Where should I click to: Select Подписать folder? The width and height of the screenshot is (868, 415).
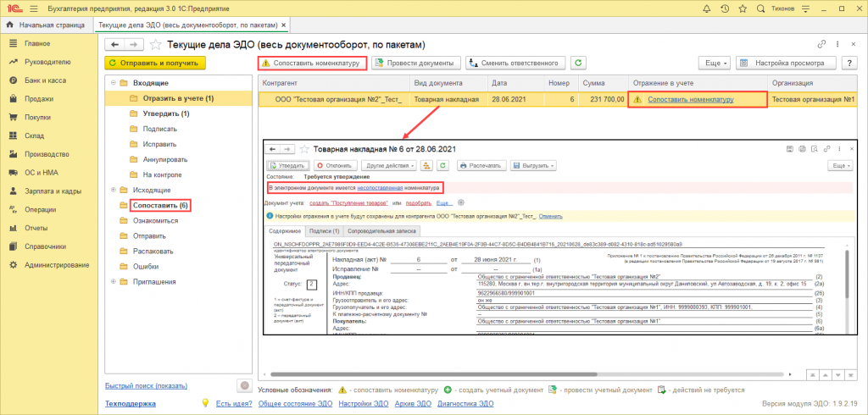159,129
